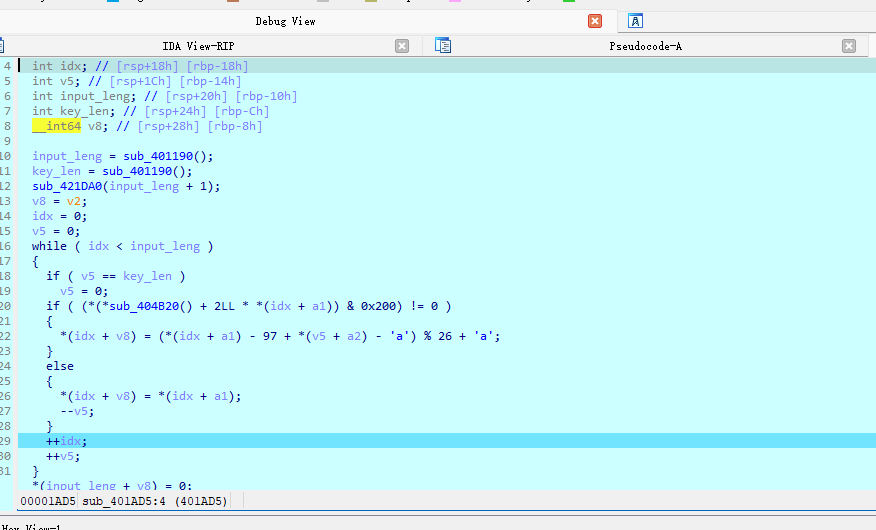Click the idx = 0; assignment

pos(60,216)
